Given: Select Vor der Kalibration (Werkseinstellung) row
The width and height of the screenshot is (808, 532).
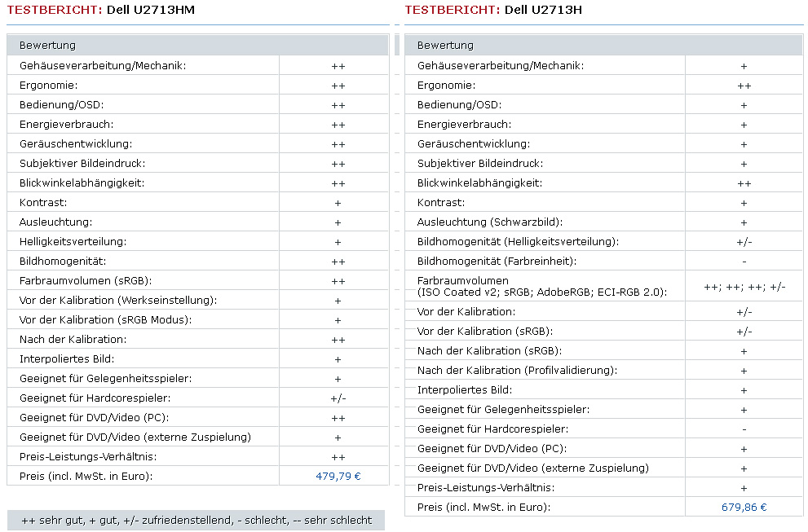Looking at the screenshot, I should coord(118,301).
